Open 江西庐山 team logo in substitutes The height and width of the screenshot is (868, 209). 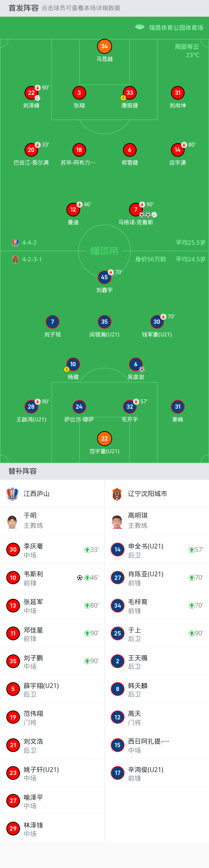point(12,494)
